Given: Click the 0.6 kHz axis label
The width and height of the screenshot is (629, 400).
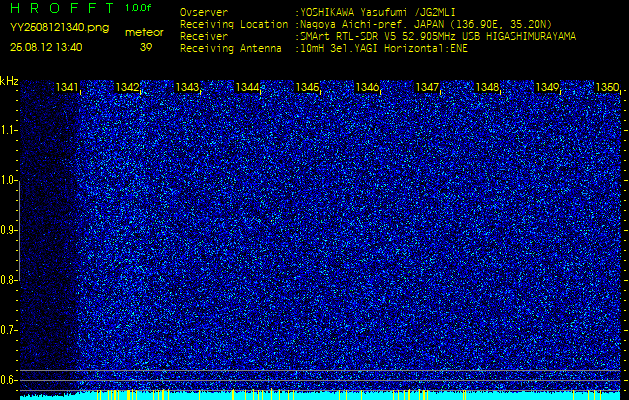Looking at the screenshot, I should (x=8, y=380).
